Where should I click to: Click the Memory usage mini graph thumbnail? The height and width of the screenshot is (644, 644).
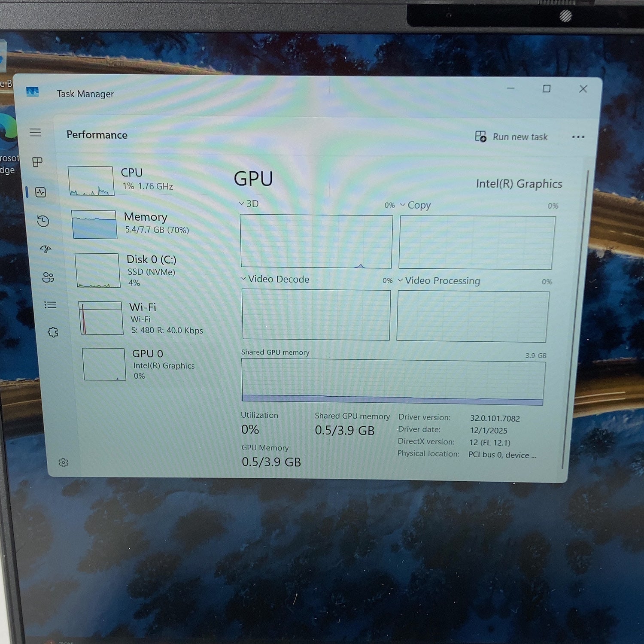94,224
